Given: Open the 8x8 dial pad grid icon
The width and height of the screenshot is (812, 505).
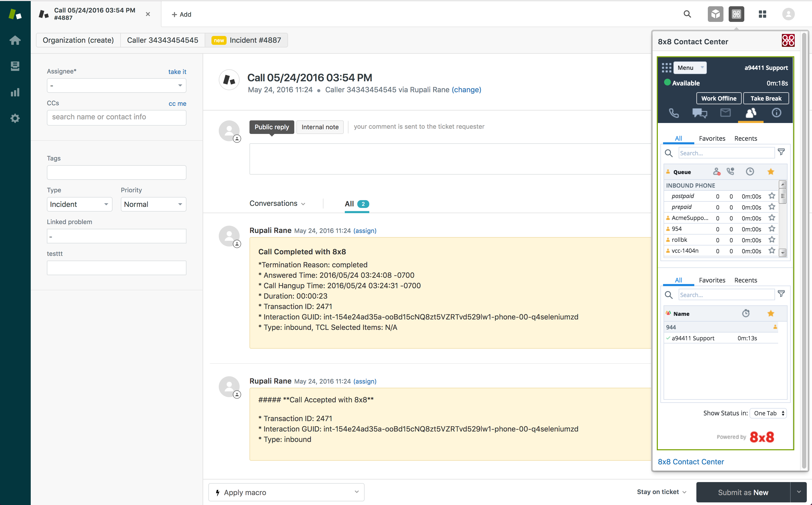Looking at the screenshot, I should 666,68.
